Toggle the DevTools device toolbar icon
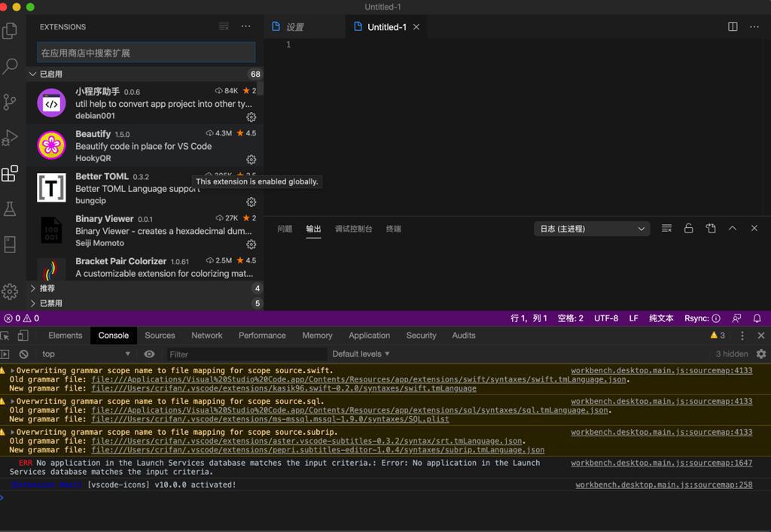Viewport: 771px width, 532px height. pos(23,336)
